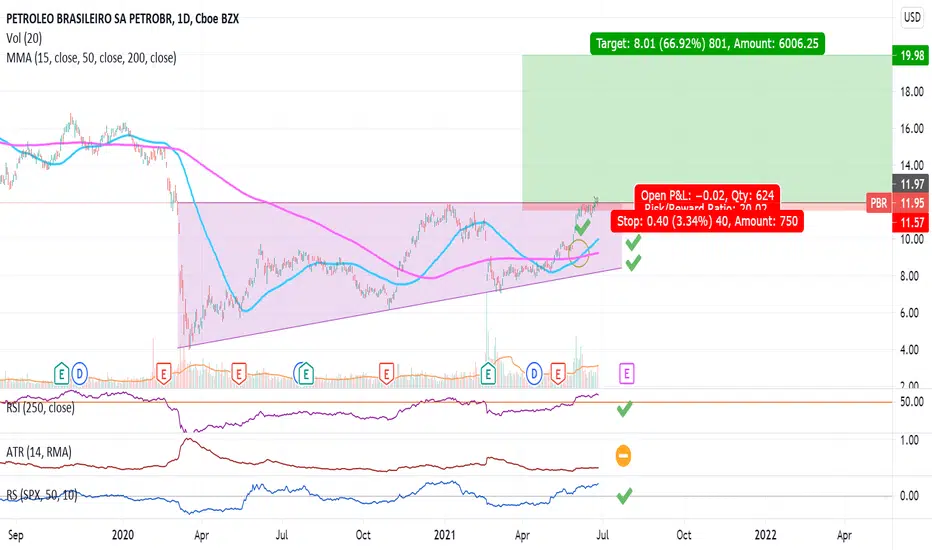Click the 4.00 price axis label
This screenshot has width=932, height=550.
912,350
